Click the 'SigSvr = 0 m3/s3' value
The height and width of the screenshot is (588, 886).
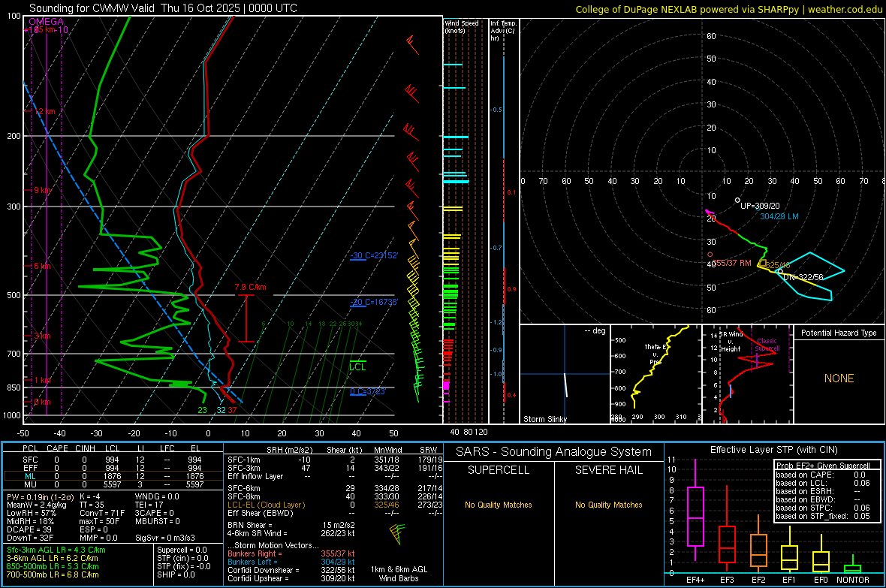pos(165,537)
